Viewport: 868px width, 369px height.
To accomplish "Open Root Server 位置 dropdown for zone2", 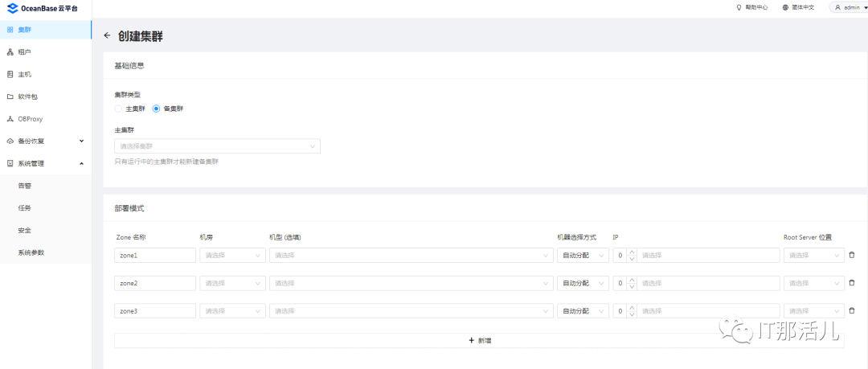I will click(813, 283).
